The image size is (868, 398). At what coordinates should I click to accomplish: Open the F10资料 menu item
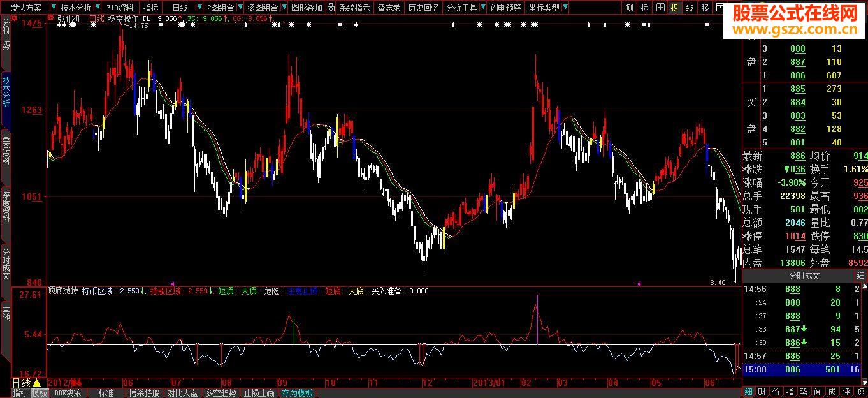tap(120, 8)
